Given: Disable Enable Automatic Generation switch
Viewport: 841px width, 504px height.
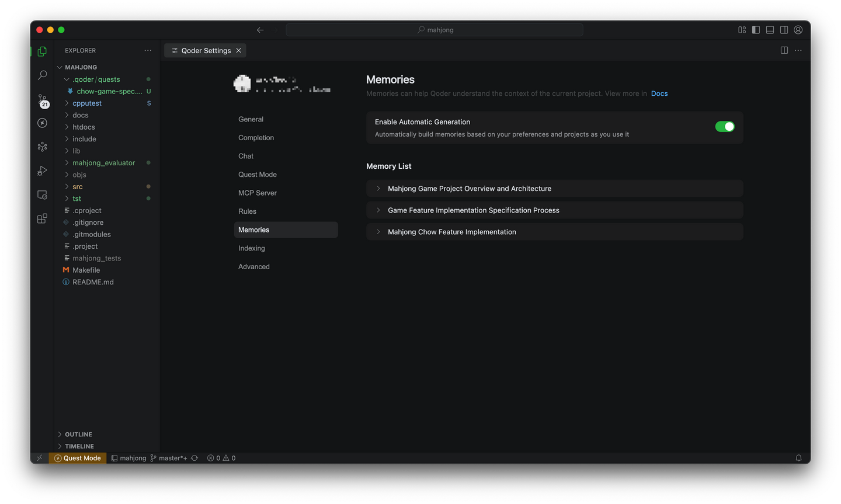Looking at the screenshot, I should [724, 127].
